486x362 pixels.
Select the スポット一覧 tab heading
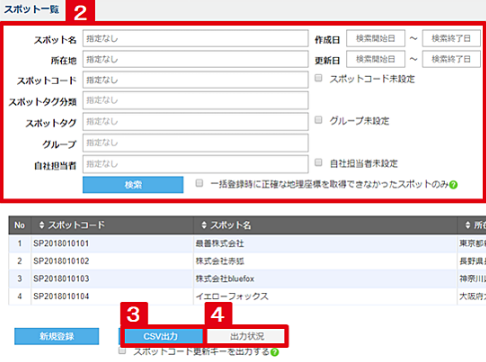31,9
